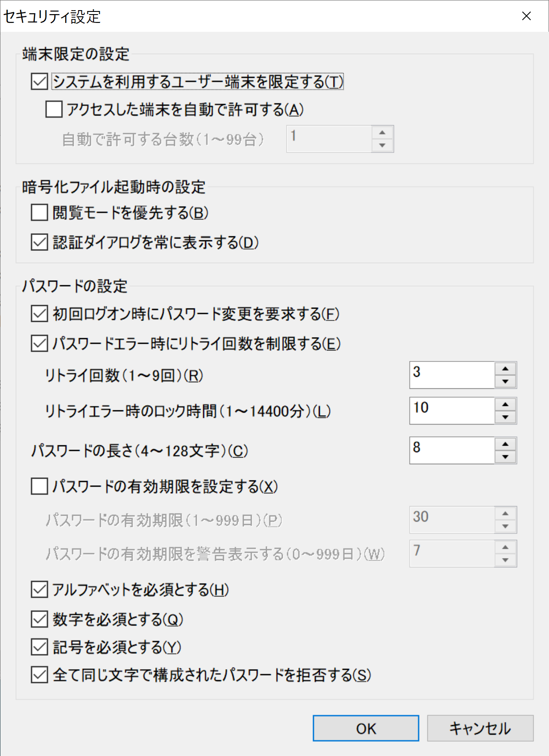Image resolution: width=549 pixels, height=756 pixels.
Task: Increase the retry count spinner value
Action: [505, 369]
